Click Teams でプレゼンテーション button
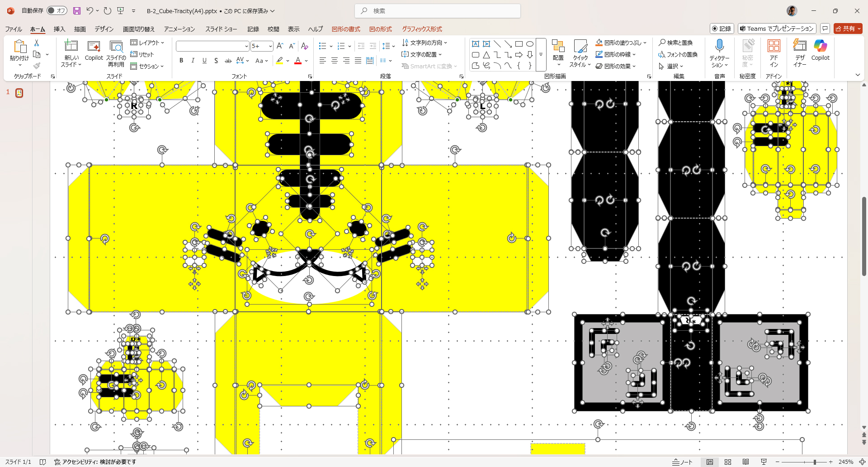868x467 pixels. click(x=777, y=29)
